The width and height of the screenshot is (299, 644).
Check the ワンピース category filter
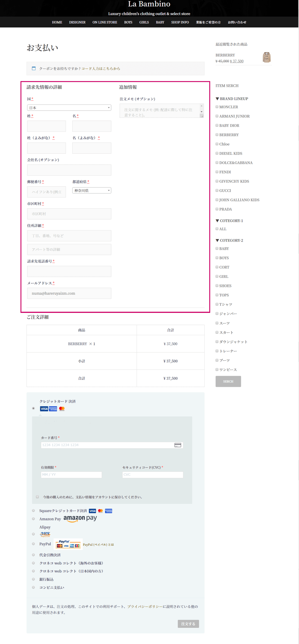pyautogui.click(x=217, y=369)
